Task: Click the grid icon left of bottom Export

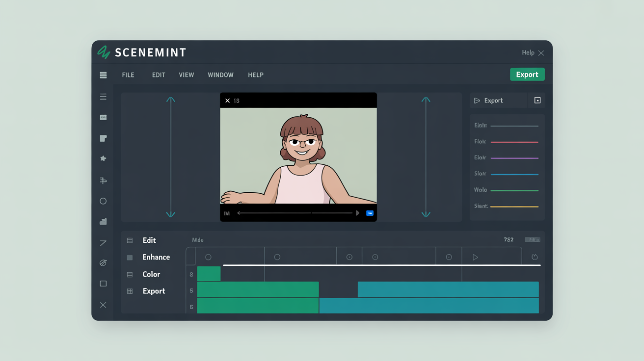Action: 130,291
